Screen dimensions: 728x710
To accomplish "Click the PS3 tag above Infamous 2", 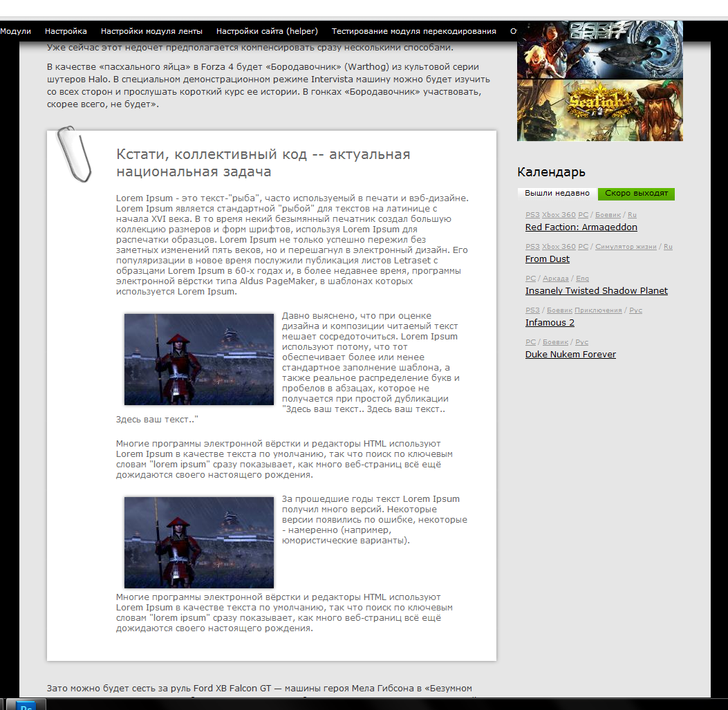I will tap(532, 310).
